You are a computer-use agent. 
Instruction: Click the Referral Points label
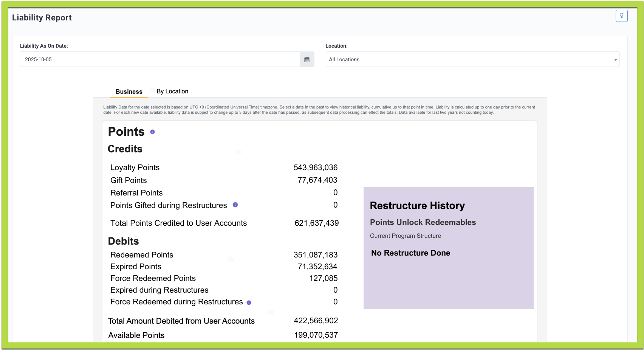(x=136, y=193)
